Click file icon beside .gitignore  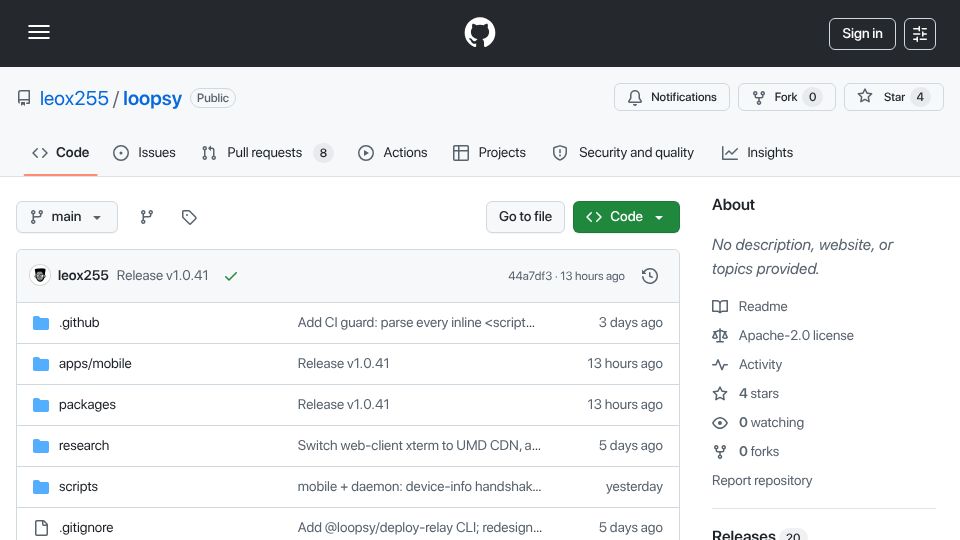coord(41,528)
